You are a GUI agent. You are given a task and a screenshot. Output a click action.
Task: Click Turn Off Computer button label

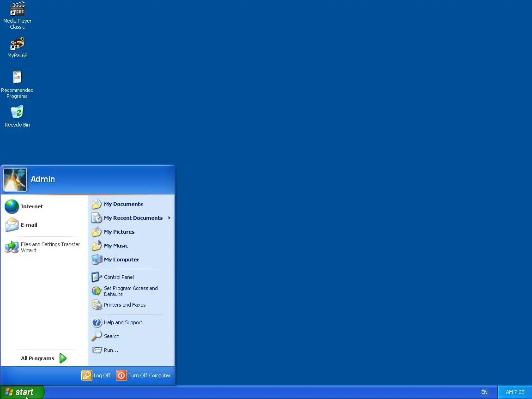149,375
